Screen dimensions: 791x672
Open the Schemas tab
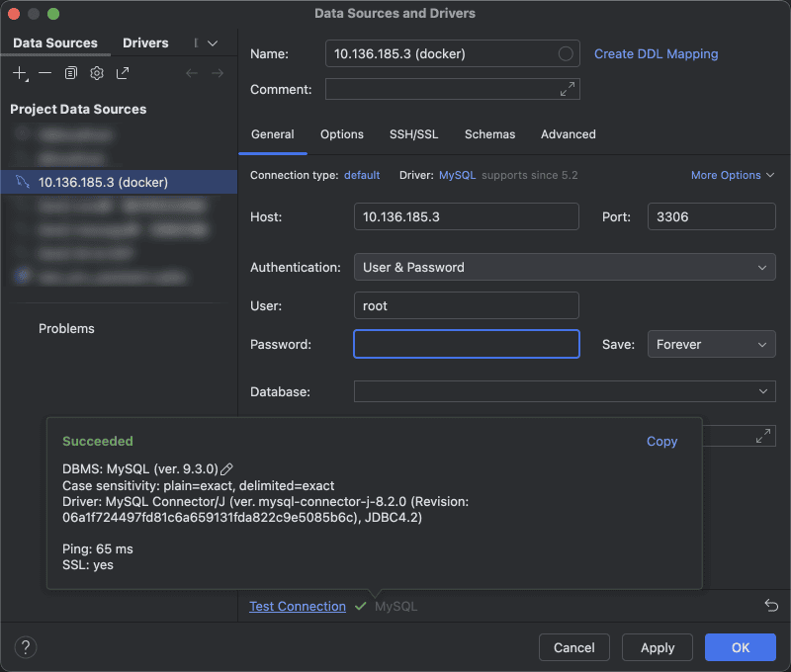coord(489,134)
